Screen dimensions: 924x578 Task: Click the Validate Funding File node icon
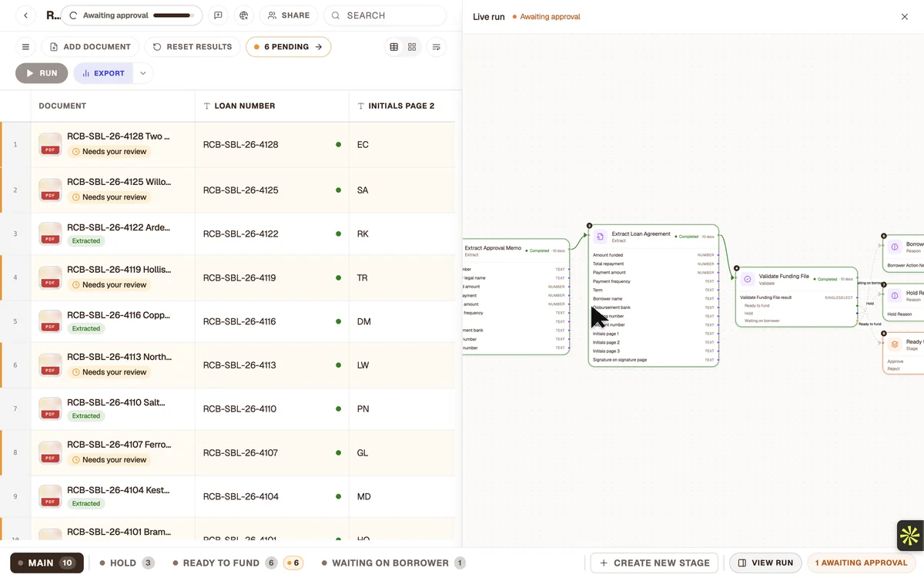pos(747,279)
